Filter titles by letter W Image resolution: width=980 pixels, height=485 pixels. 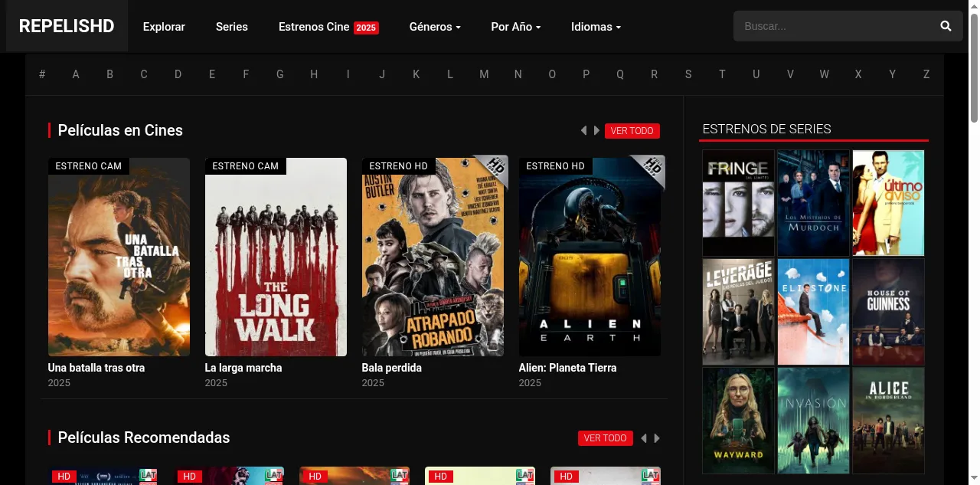click(x=825, y=74)
